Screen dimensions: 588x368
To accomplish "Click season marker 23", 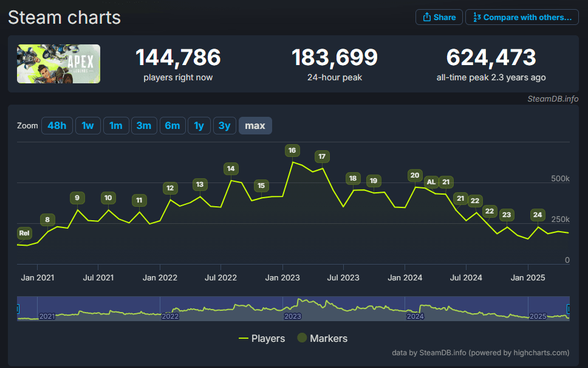I will pyautogui.click(x=507, y=215).
